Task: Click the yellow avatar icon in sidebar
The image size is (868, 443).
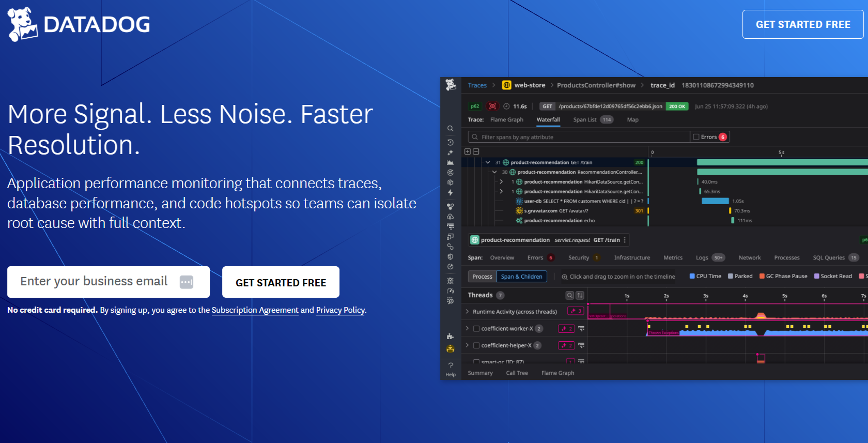Action: click(450, 349)
